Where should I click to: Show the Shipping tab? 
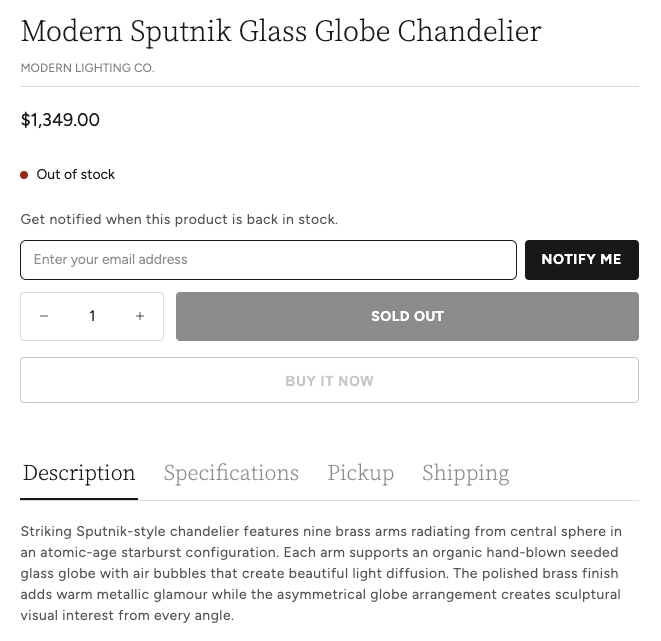tap(465, 473)
